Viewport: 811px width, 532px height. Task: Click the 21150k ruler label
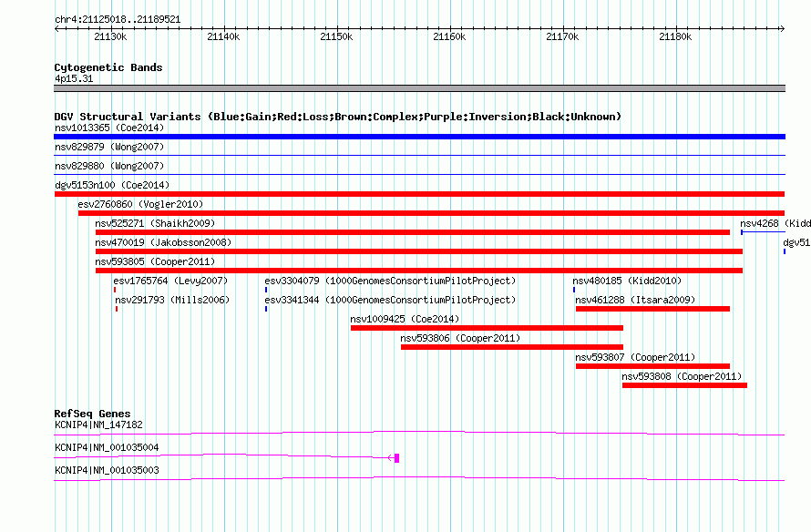coord(337,36)
